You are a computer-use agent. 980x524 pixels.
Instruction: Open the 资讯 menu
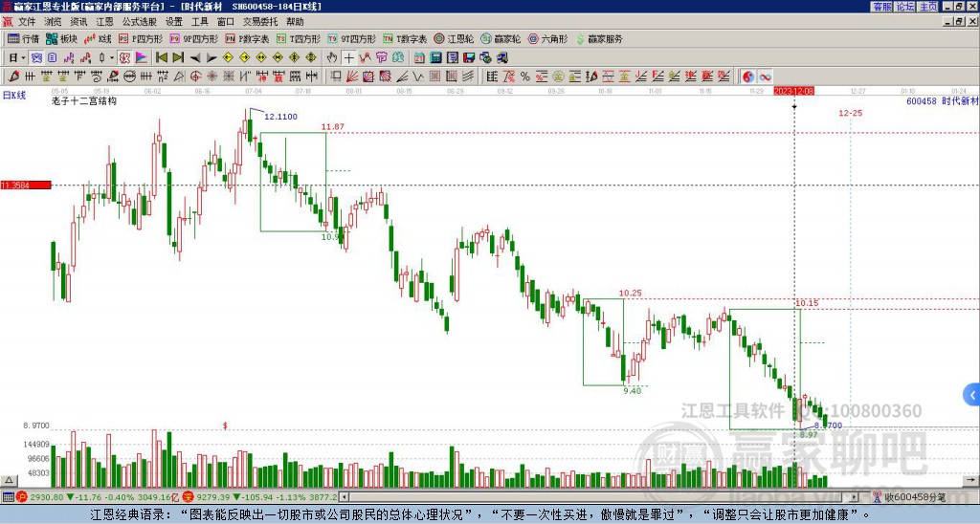78,22
